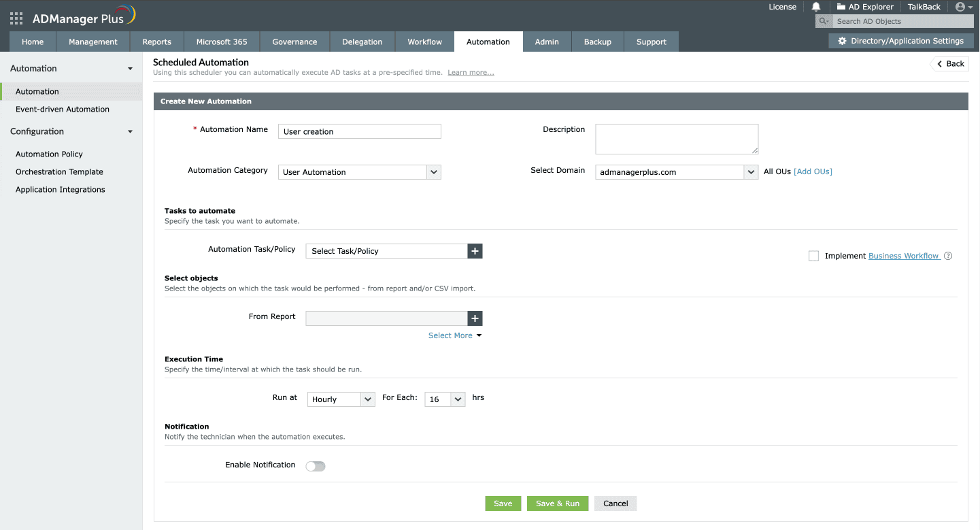Open the Reports menu tab
Image resolution: width=980 pixels, height=530 pixels.
[x=156, y=42]
